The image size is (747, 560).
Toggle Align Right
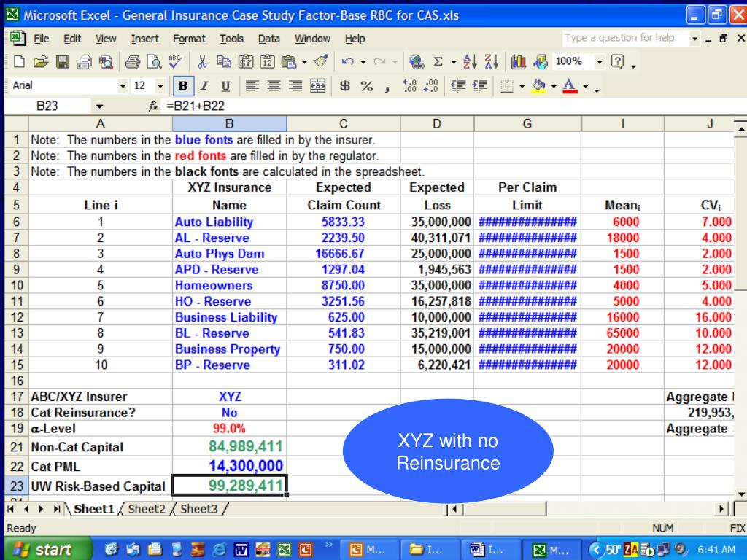[295, 86]
